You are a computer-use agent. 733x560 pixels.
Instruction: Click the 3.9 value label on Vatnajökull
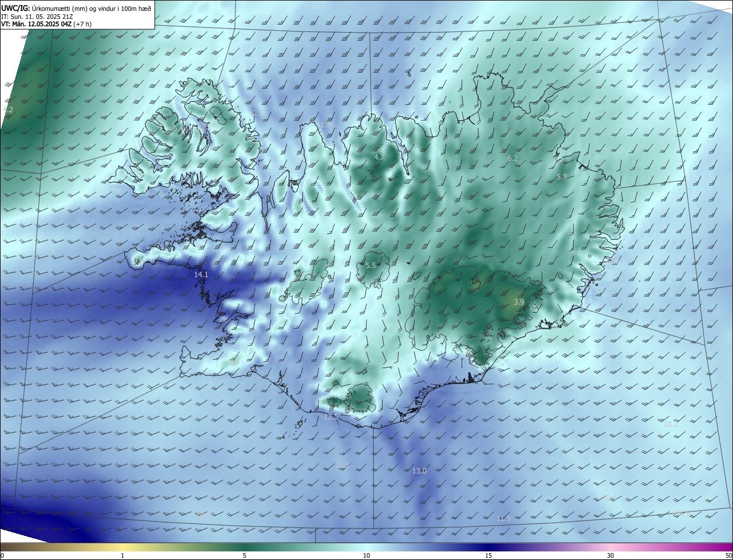point(519,302)
